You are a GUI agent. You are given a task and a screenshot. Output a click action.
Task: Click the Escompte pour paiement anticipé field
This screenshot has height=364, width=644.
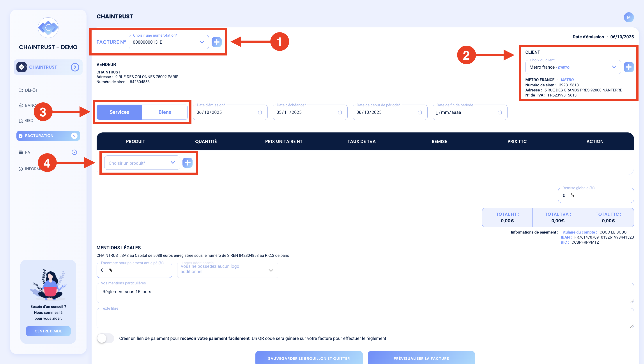134,270
